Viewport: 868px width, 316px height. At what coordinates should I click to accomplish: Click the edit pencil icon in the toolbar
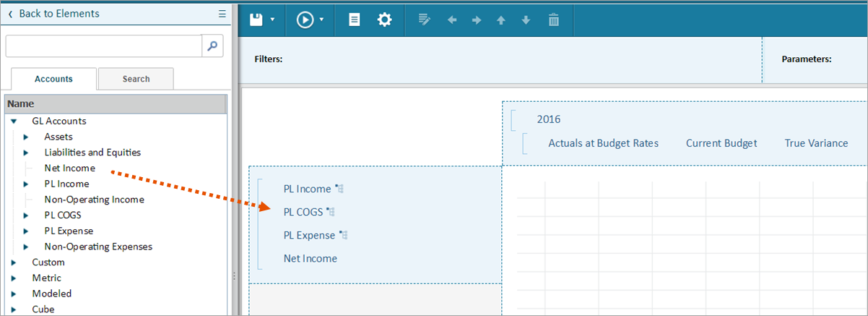pyautogui.click(x=425, y=20)
